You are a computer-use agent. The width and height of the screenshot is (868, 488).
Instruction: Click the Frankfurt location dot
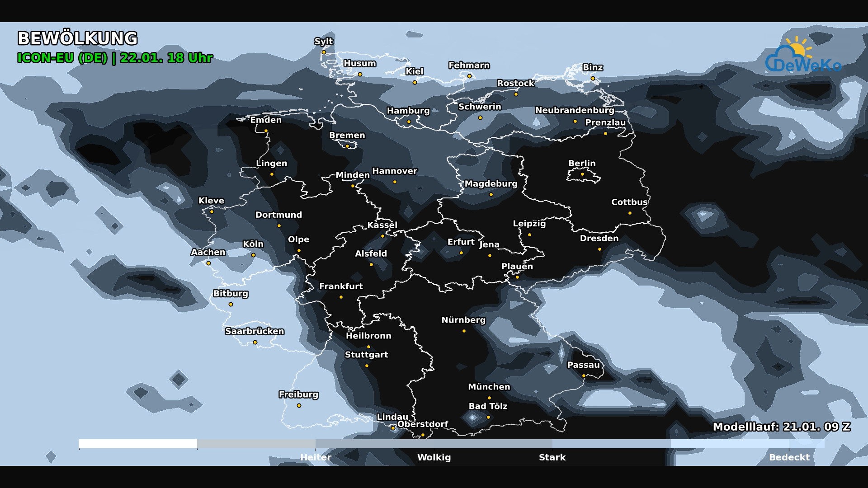pyautogui.click(x=340, y=297)
